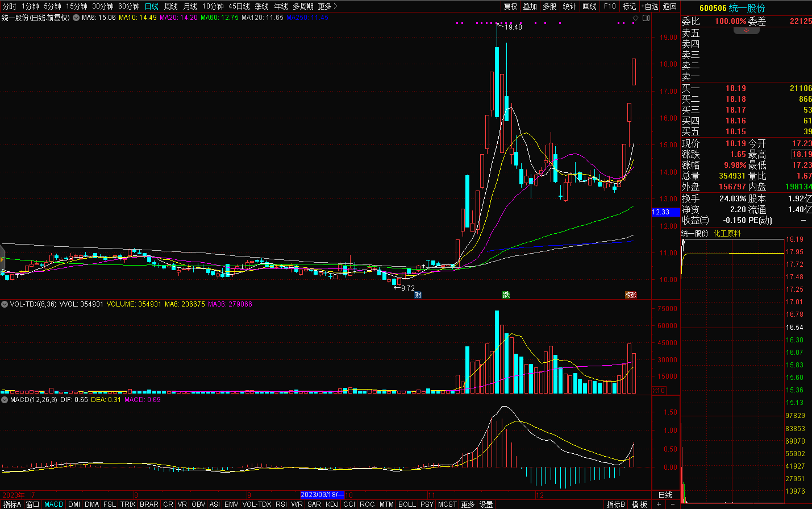Click the 财 marker on the chart

[418, 295]
